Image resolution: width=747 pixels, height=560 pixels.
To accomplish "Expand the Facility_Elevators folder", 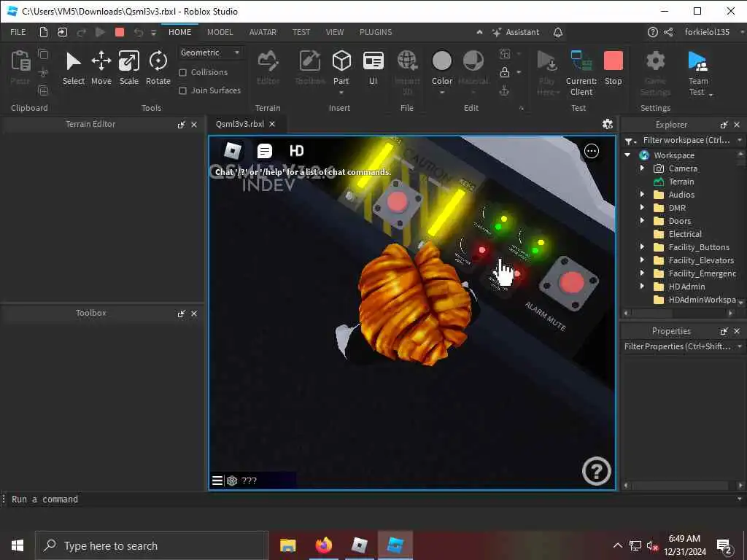I will click(642, 260).
